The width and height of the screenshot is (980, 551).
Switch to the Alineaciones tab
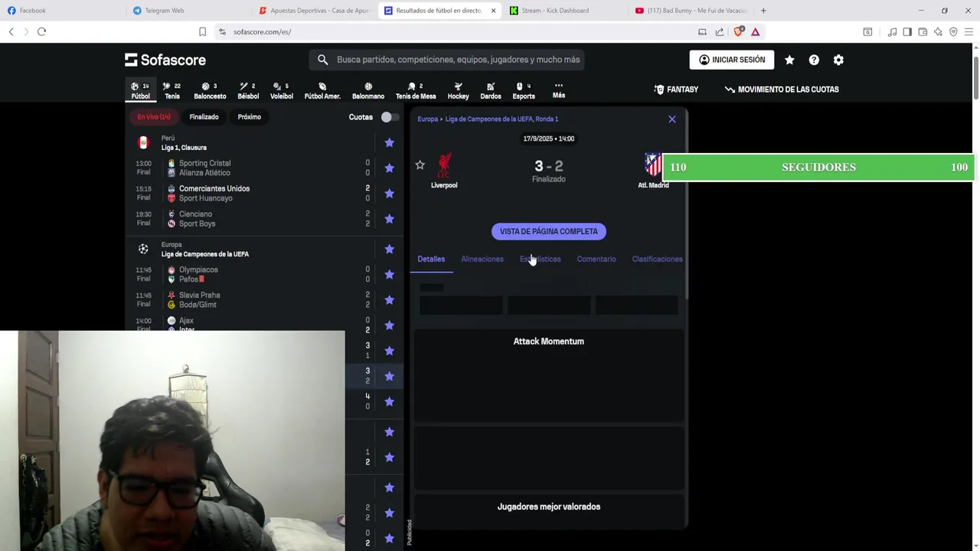(482, 259)
